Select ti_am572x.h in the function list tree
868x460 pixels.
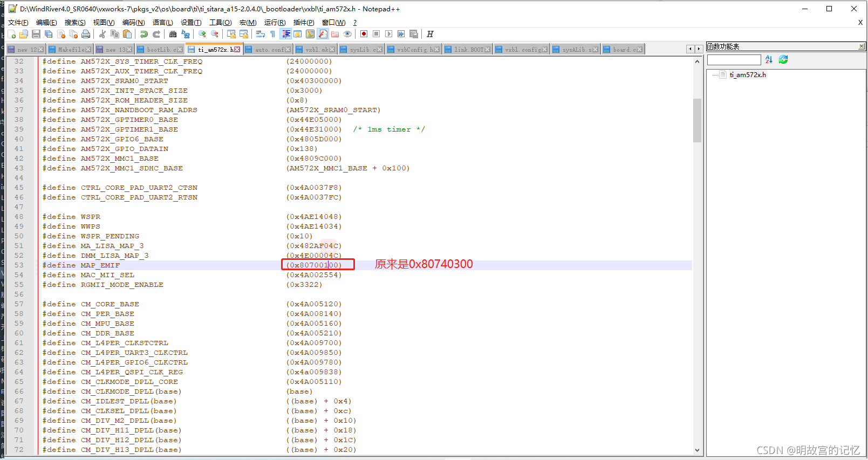pyautogui.click(x=747, y=75)
